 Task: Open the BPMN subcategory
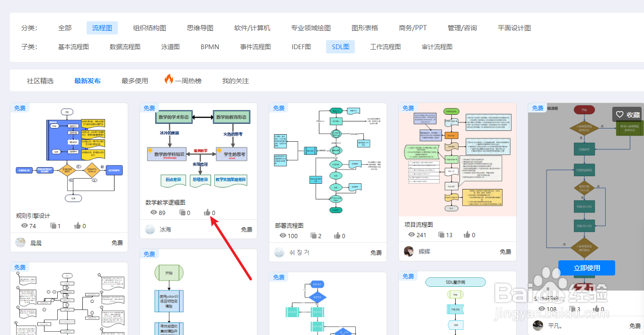(209, 47)
